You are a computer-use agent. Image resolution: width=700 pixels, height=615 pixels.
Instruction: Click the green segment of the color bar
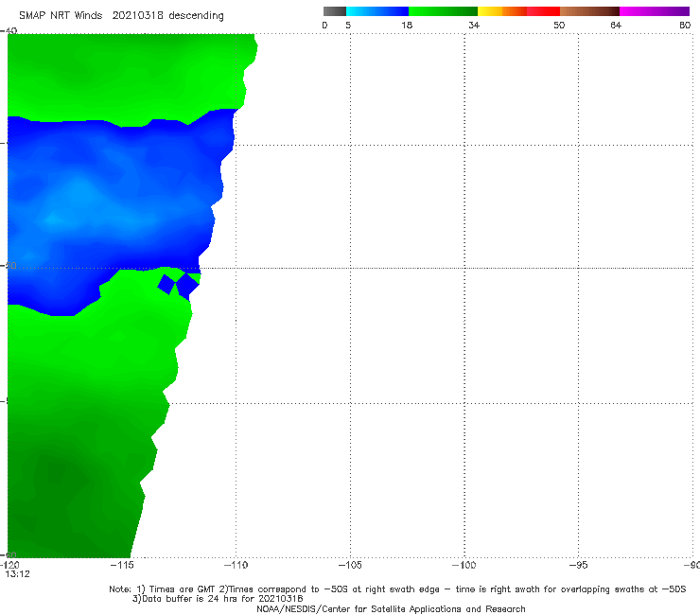coord(443,11)
